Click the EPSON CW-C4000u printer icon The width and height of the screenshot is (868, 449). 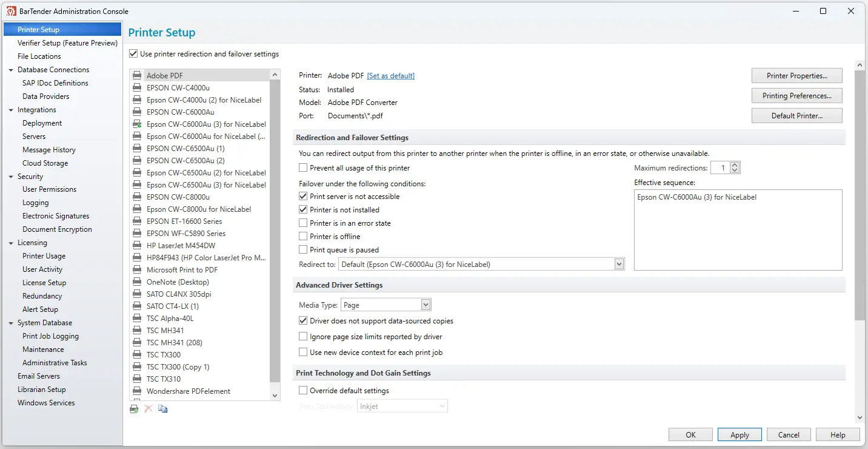coord(137,88)
